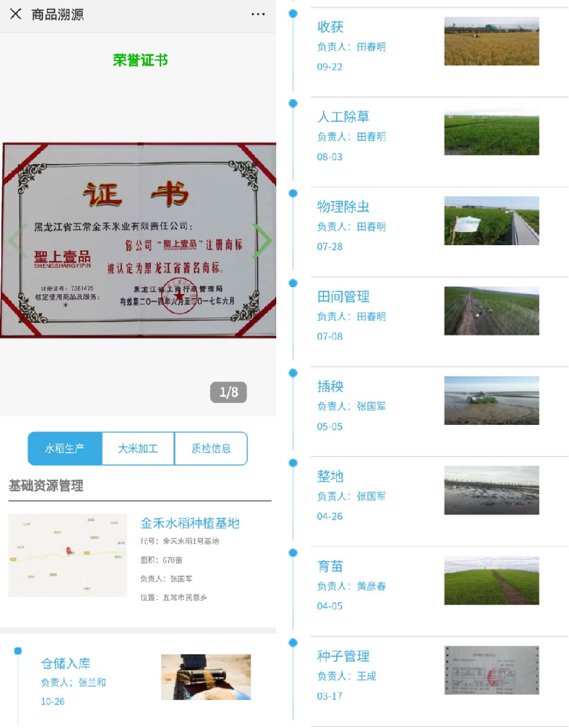This screenshot has width=569, height=728.
Task: Click the timeline dot for 收获
Action: [x=293, y=14]
